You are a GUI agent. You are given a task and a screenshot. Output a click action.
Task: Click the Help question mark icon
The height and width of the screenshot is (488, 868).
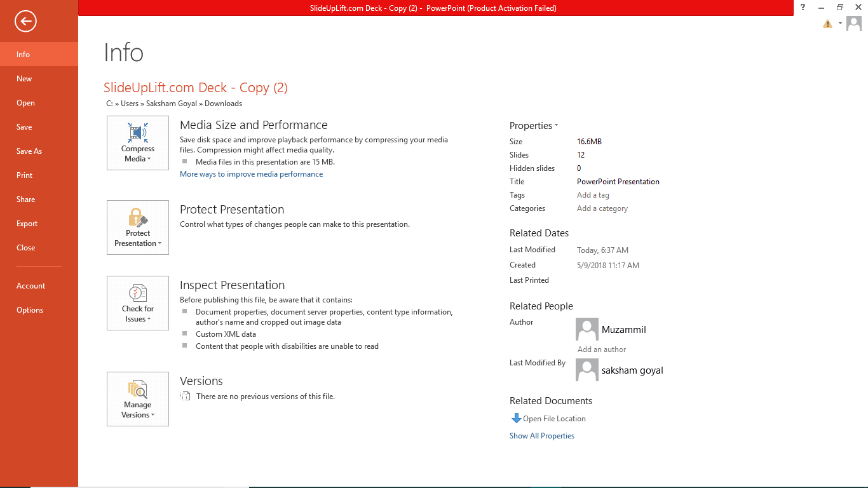tap(803, 8)
